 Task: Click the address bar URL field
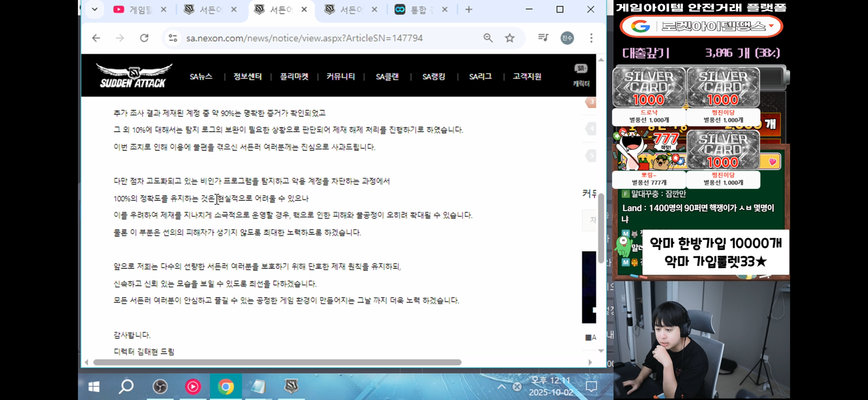click(x=303, y=38)
